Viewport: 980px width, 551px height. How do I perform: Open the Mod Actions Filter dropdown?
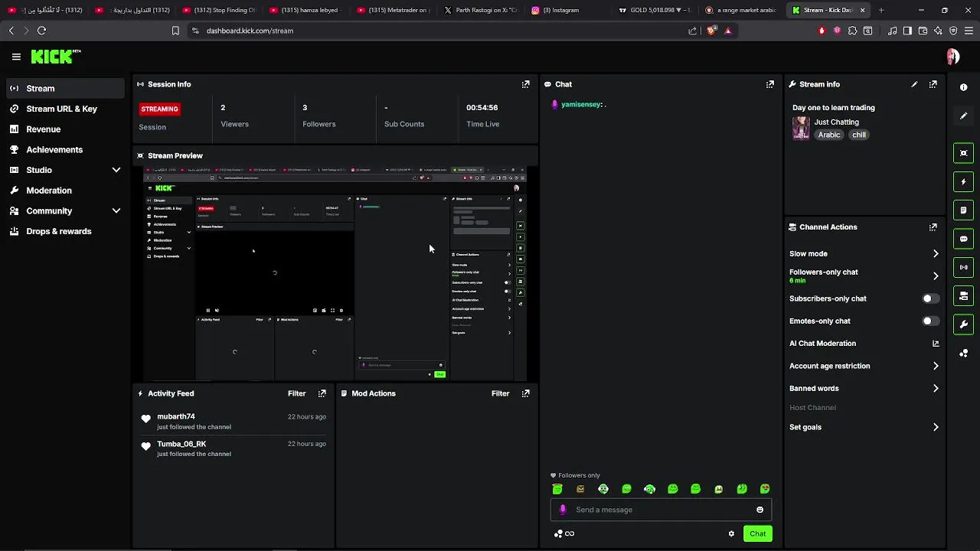500,393
